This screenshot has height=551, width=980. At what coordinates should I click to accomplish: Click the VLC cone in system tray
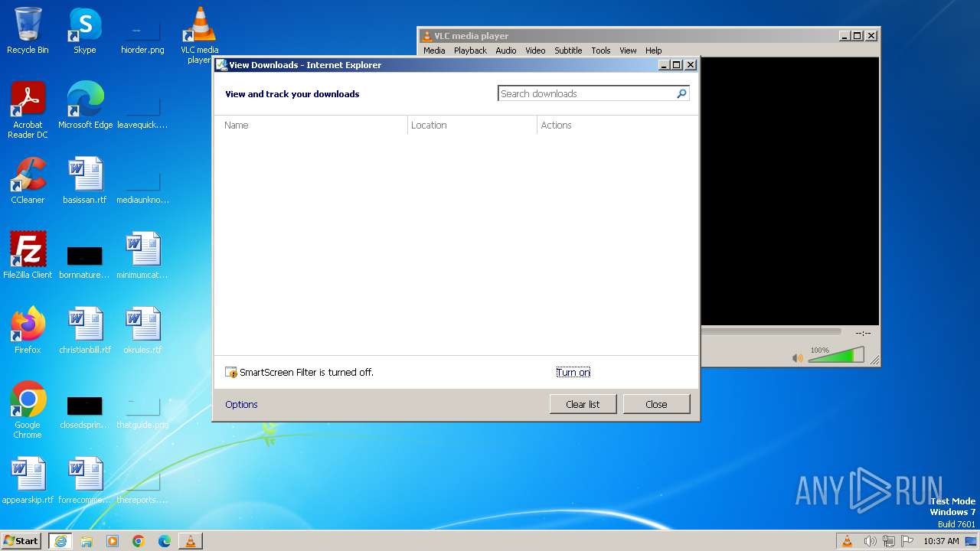click(847, 541)
